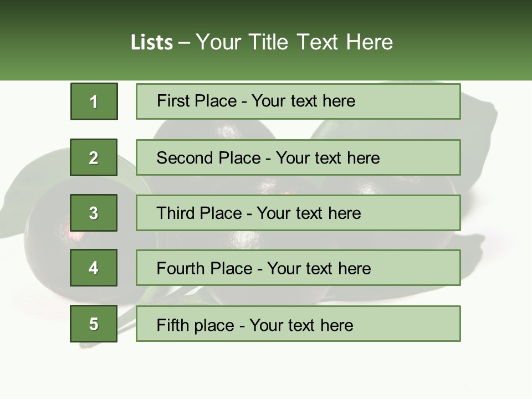532x399 pixels.
Task: Select the number 1 box
Action: (94, 101)
